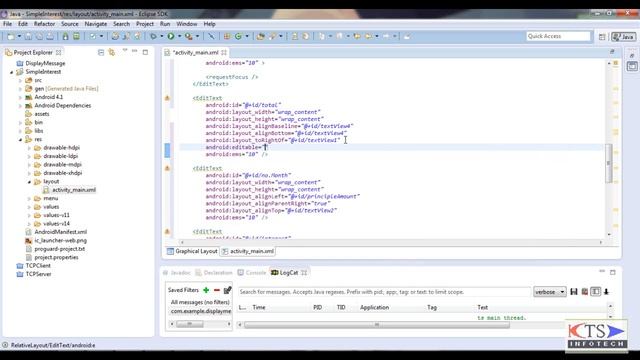The height and width of the screenshot is (360, 640).
Task: Switch to the Java perspective button
Action: (x=624, y=37)
